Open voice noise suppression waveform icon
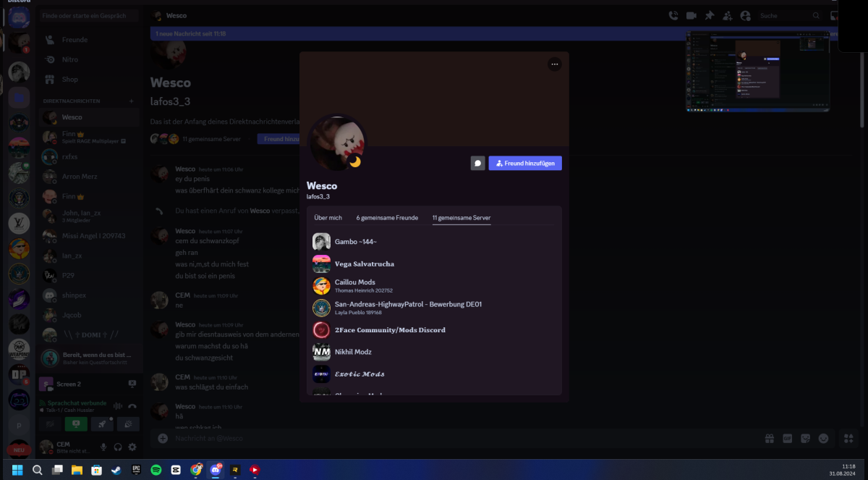The width and height of the screenshot is (868, 480). pos(117,406)
